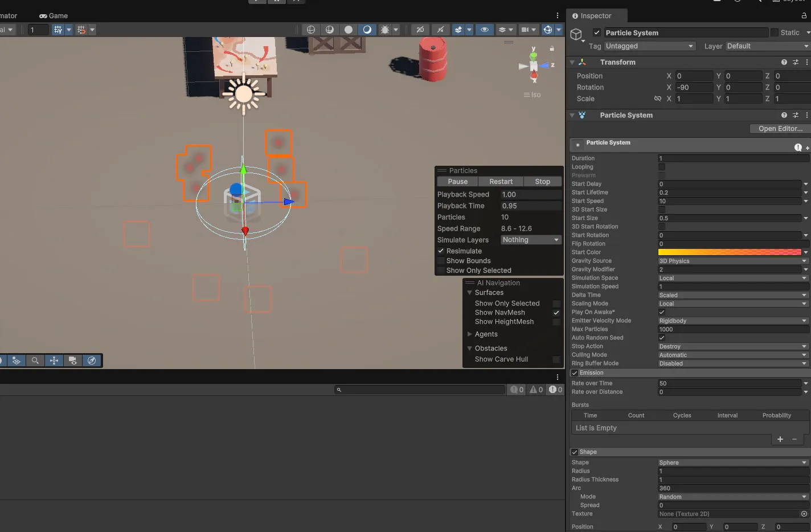This screenshot has width=811, height=532.
Task: Open Particle System component help icon
Action: point(784,115)
